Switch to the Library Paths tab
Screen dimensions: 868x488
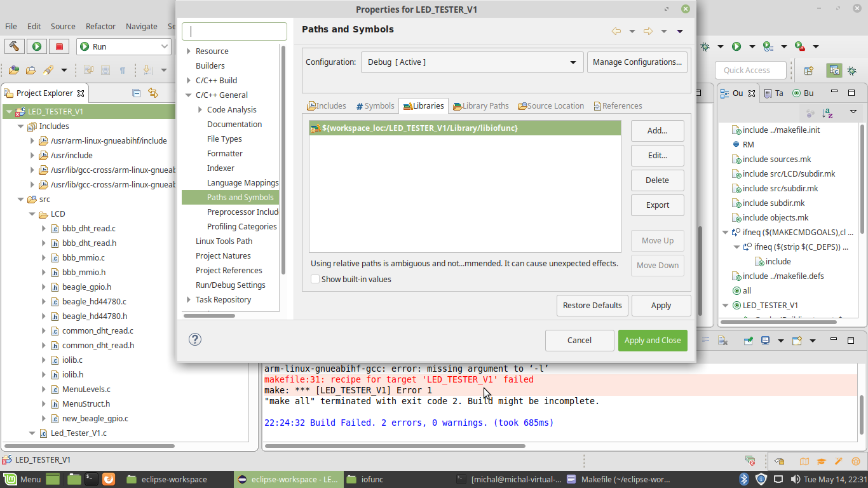pyautogui.click(x=480, y=106)
